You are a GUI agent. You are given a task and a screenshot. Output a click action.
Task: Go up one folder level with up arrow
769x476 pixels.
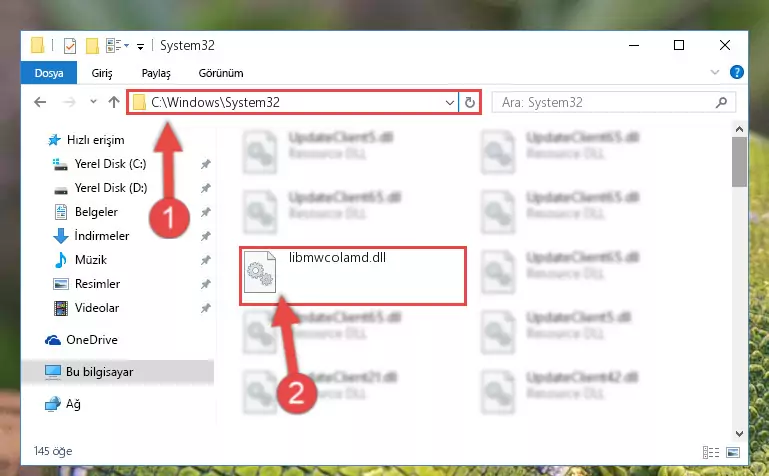click(114, 102)
